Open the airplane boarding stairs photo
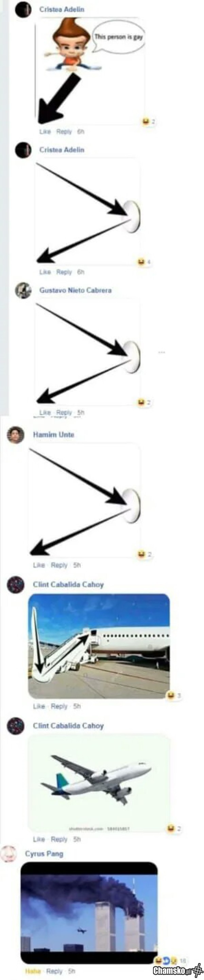204x980 pixels. click(99, 646)
